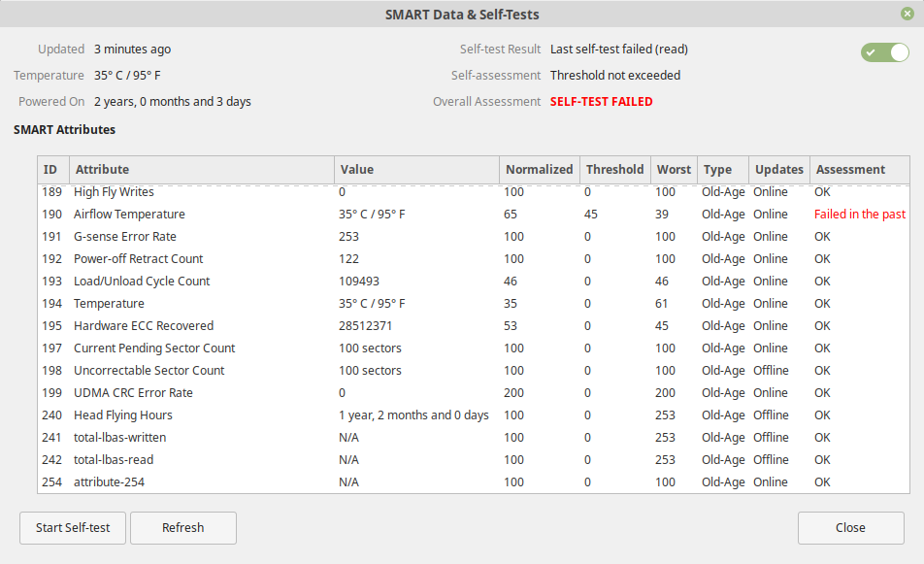This screenshot has height=564, width=924.
Task: Click the Normalized column header
Action: point(540,170)
